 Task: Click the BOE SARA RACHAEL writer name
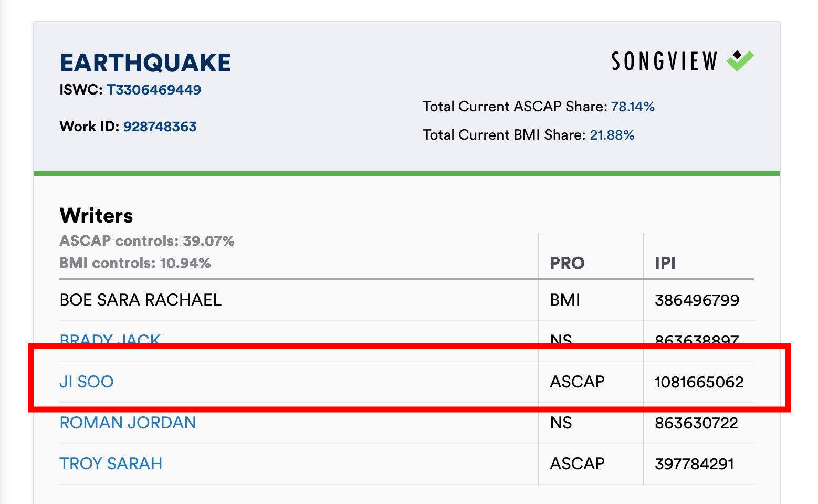pos(141,300)
